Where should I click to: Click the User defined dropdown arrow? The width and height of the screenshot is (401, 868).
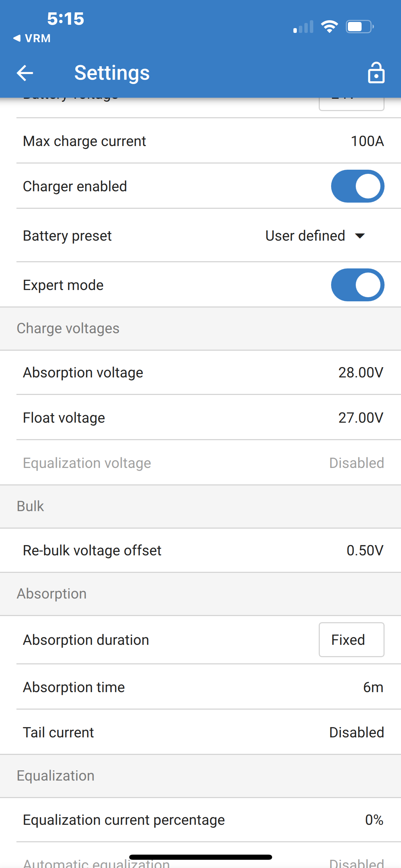360,236
